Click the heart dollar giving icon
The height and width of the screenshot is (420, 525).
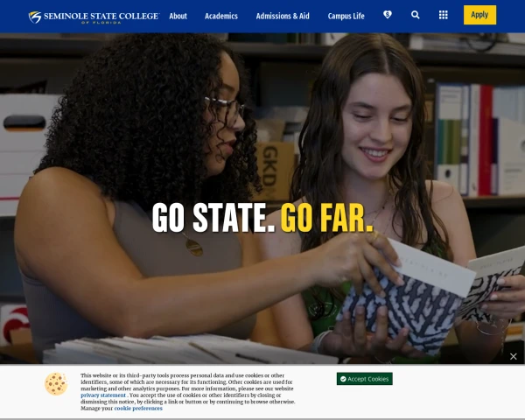pos(388,15)
